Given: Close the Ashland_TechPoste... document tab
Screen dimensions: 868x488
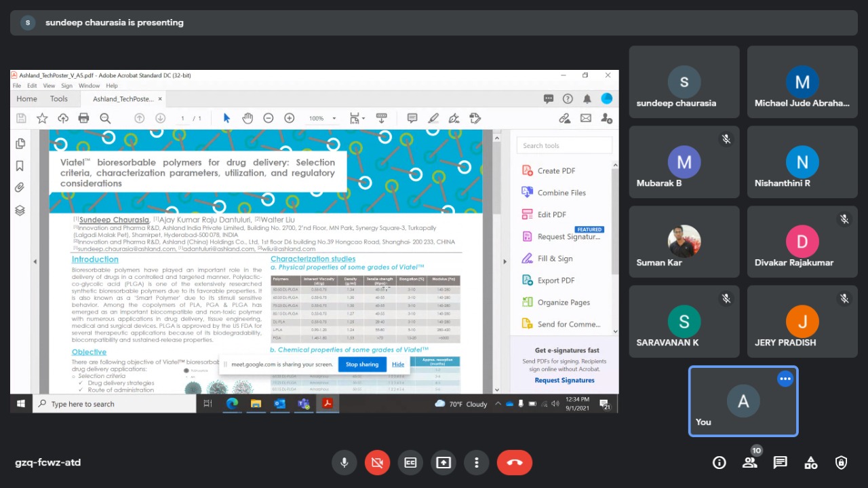Looking at the screenshot, I should (x=161, y=99).
